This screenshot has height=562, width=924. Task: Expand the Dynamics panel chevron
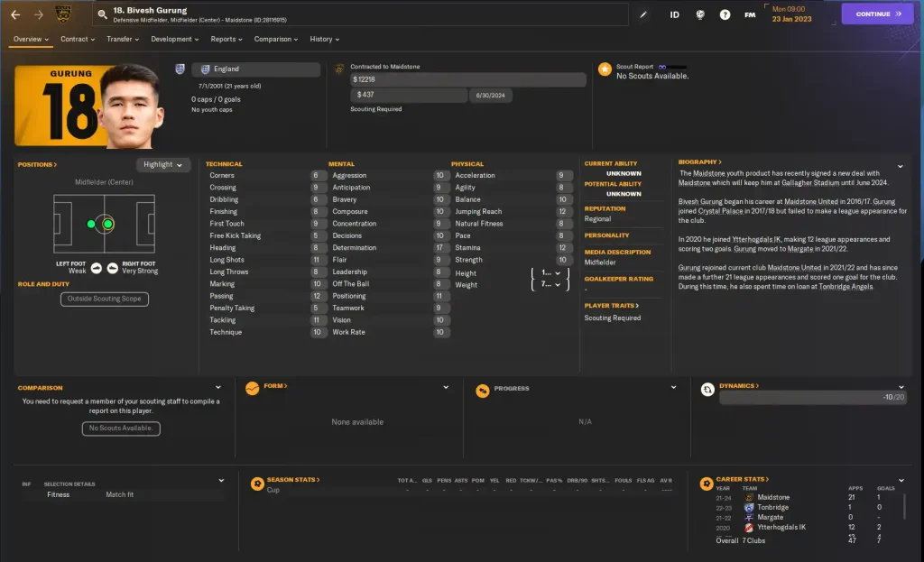[901, 387]
